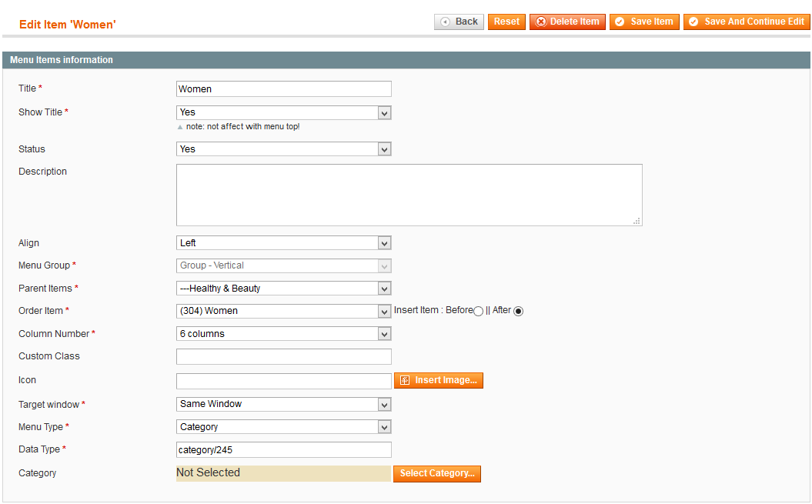Open the disabled Menu Group dropdown
The width and height of the screenshot is (812, 504).
coord(284,265)
